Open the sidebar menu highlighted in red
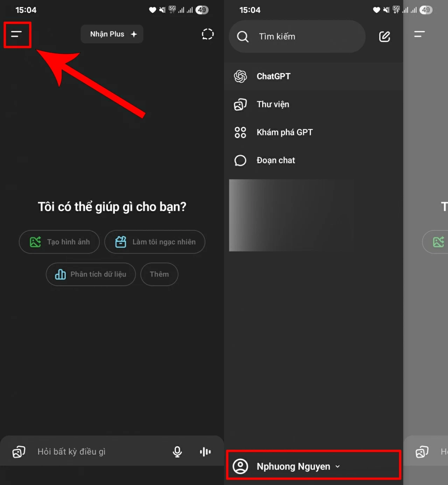This screenshot has width=448, height=485. (x=17, y=34)
